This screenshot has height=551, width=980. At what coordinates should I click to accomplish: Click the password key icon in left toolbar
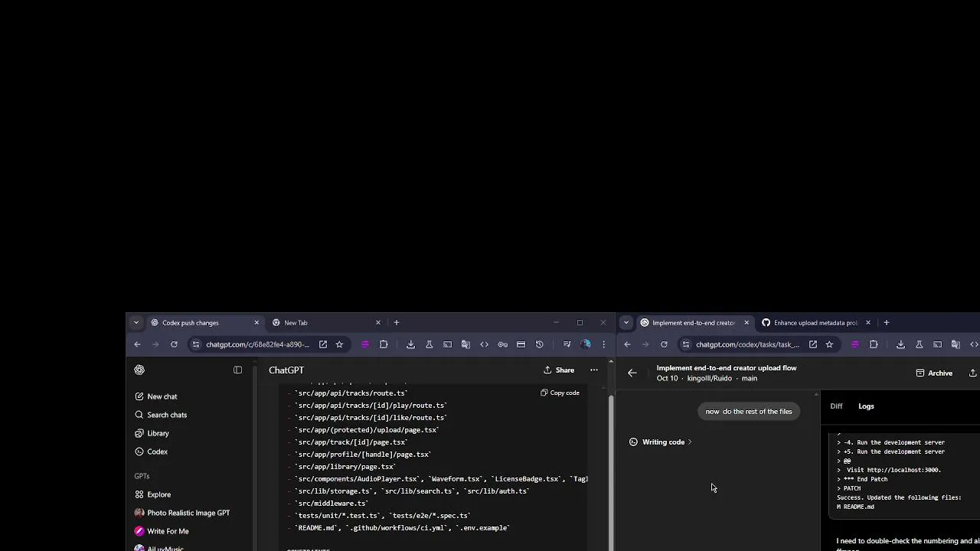(502, 344)
